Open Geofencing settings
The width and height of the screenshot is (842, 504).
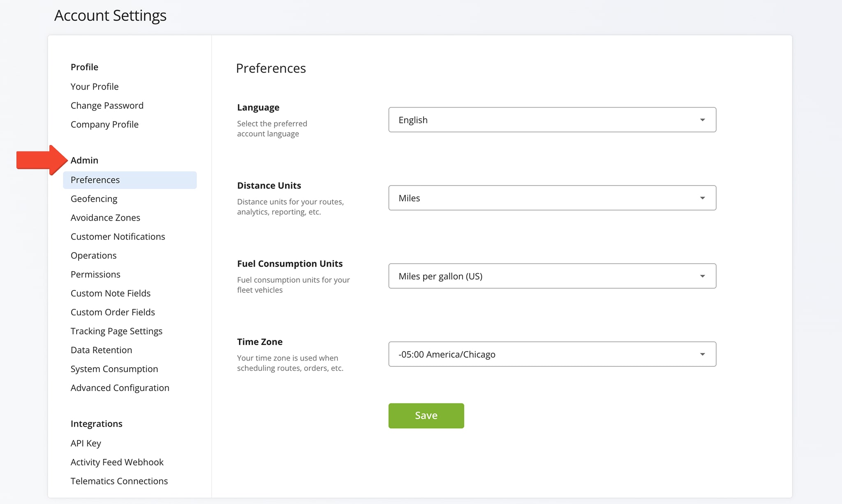(x=94, y=198)
